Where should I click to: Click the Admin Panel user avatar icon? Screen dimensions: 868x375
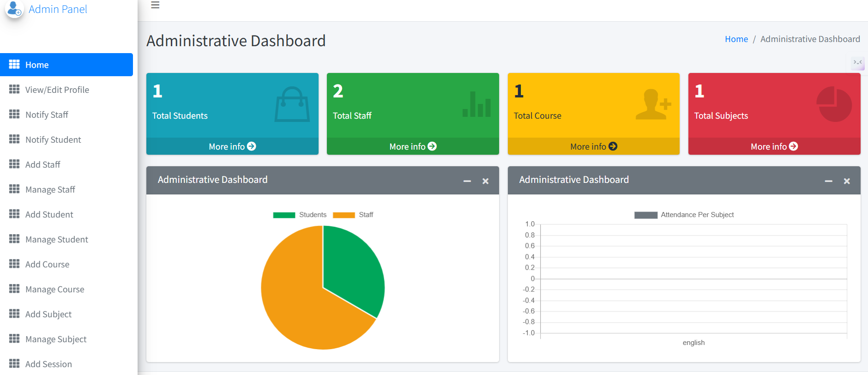14,9
